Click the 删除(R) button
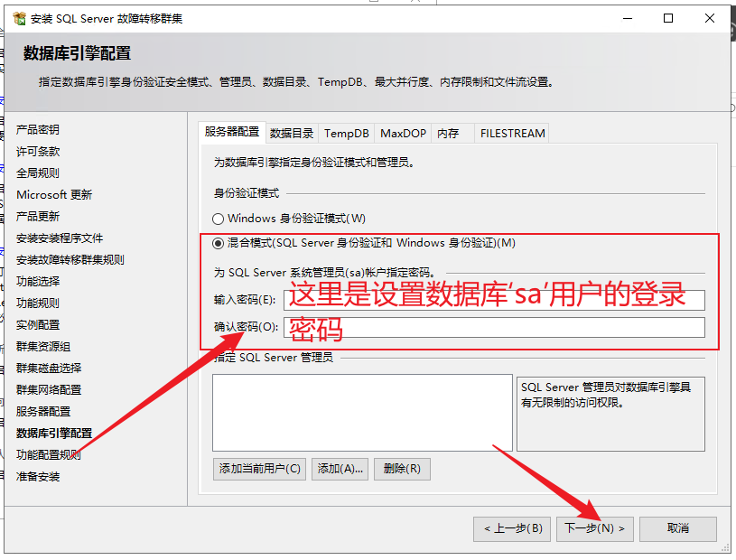The width and height of the screenshot is (736, 560). pyautogui.click(x=402, y=469)
